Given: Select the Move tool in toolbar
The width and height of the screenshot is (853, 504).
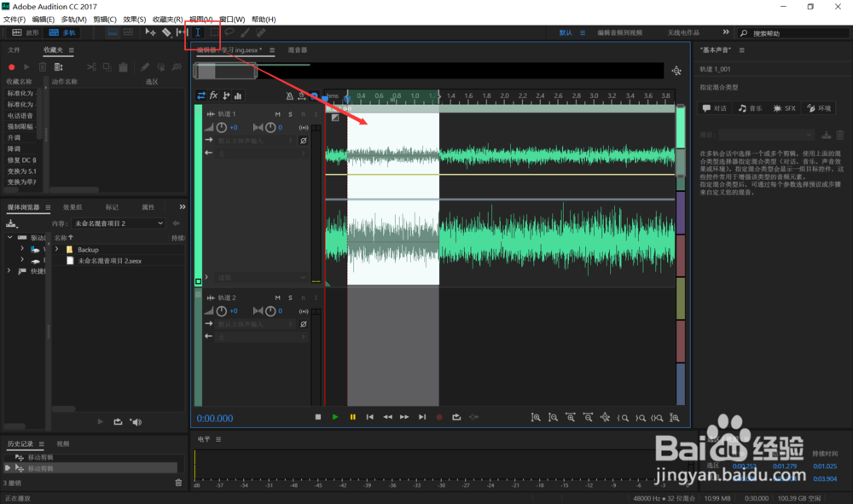Looking at the screenshot, I should pyautogui.click(x=150, y=32).
